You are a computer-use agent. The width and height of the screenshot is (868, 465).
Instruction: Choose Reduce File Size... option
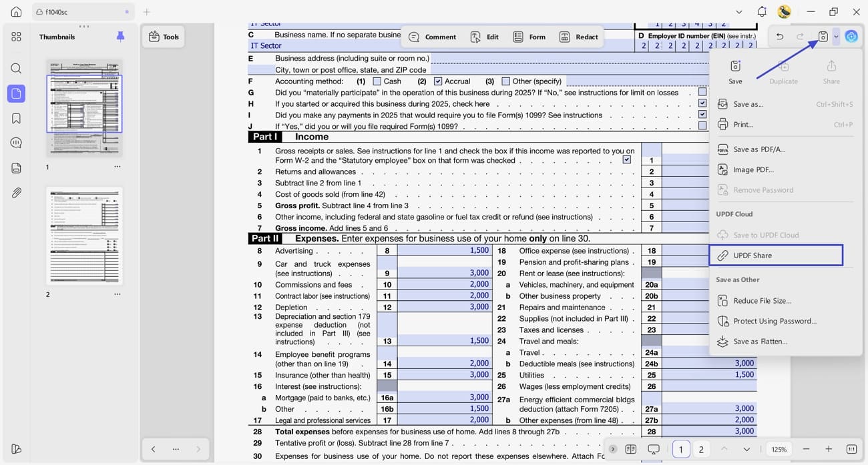(x=785, y=301)
